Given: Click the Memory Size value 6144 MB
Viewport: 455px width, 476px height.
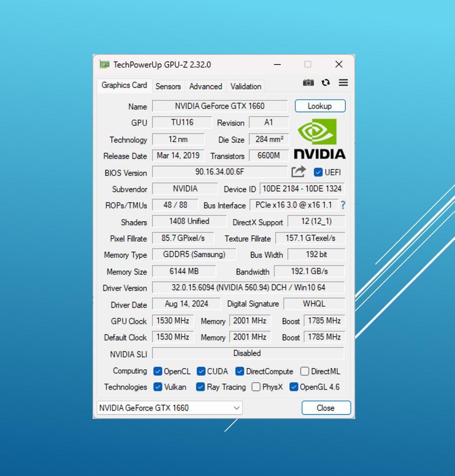Looking at the screenshot, I should point(184,271).
